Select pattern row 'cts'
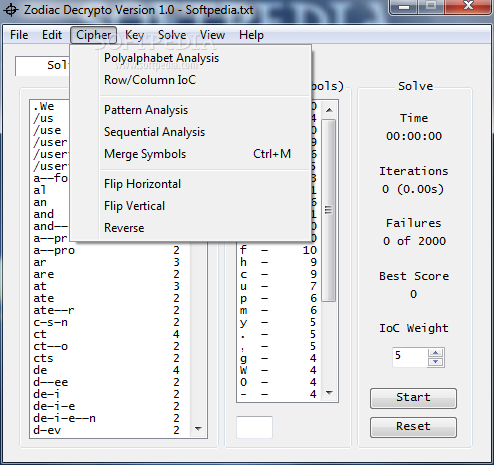 pyautogui.click(x=110, y=358)
